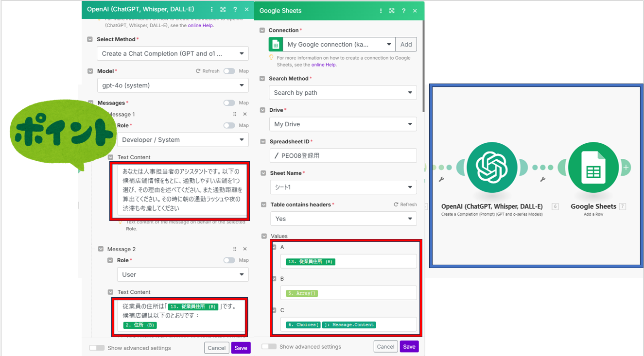The width and height of the screenshot is (644, 356).
Task: Click Add next to the Google connection
Action: coord(406,44)
